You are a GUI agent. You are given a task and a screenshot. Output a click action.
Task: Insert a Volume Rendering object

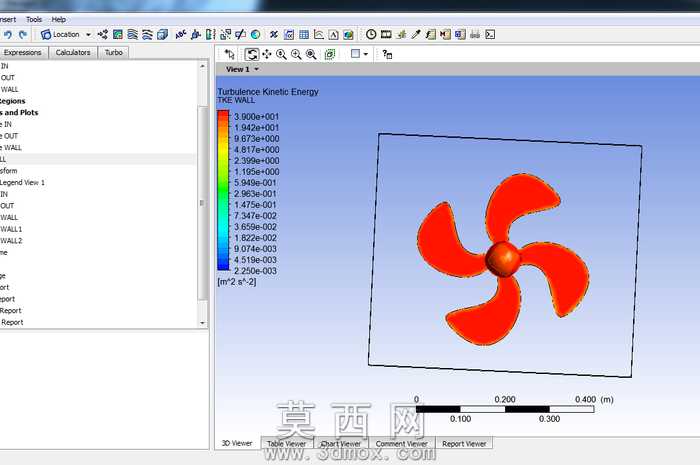pyautogui.click(x=162, y=34)
